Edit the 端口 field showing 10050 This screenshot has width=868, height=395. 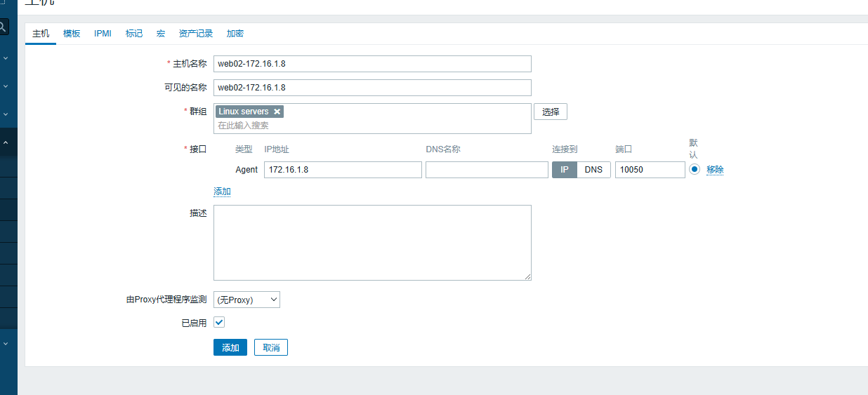pyautogui.click(x=650, y=170)
